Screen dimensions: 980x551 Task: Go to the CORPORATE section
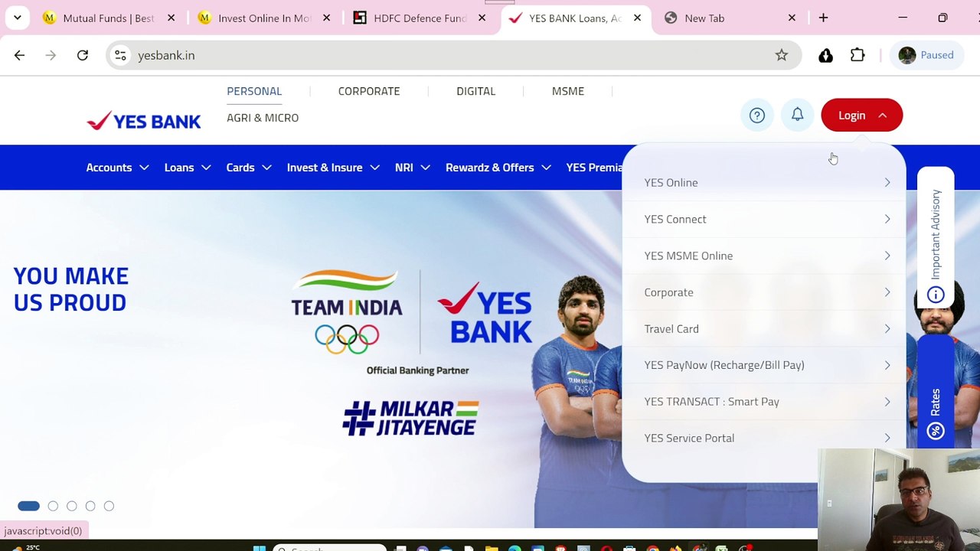(x=369, y=91)
